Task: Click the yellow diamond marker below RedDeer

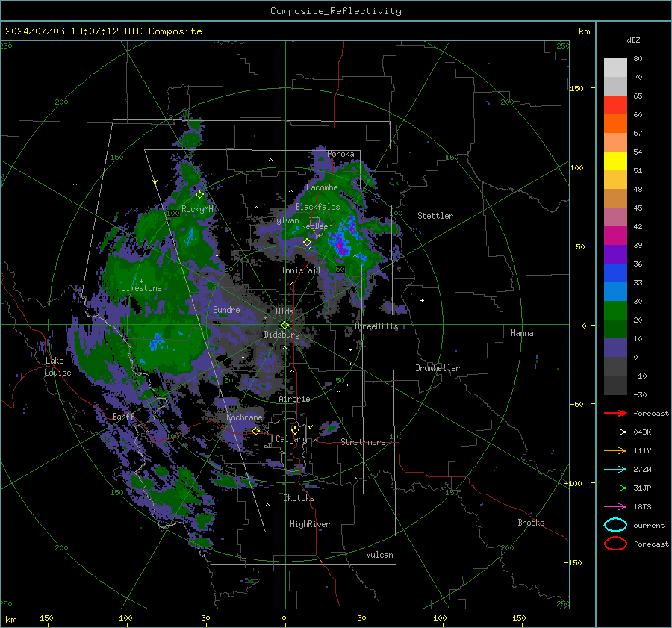Action: (x=307, y=243)
